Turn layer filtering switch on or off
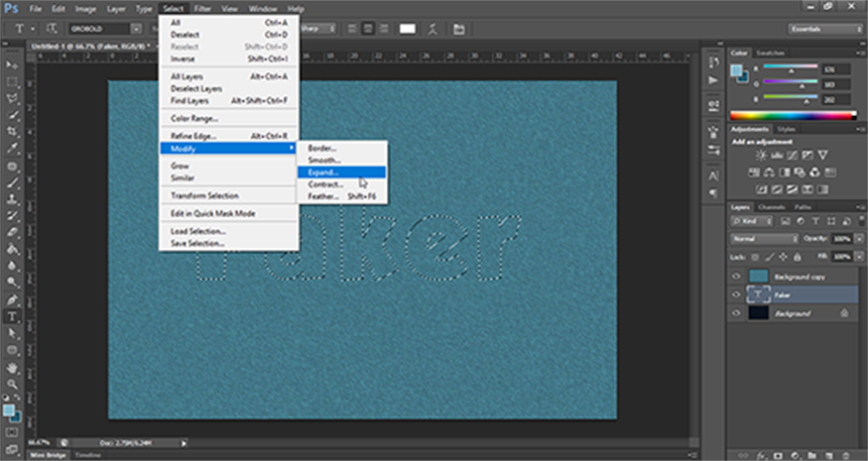 [860, 221]
